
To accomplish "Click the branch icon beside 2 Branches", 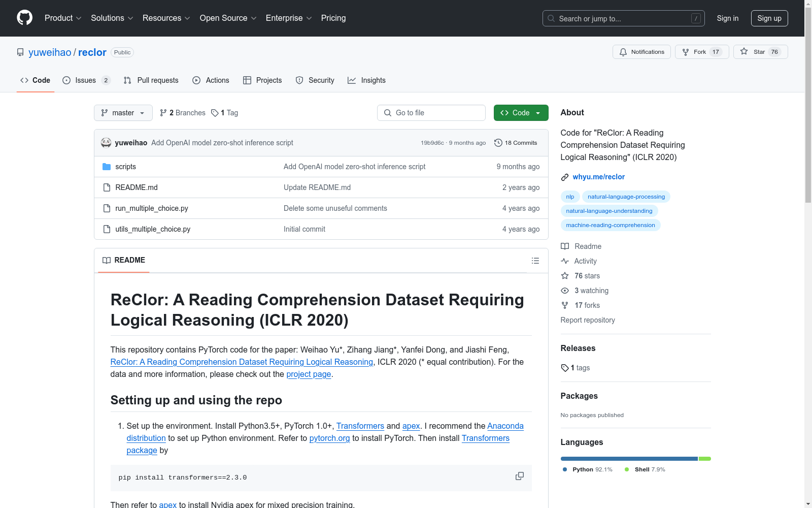I will [x=163, y=113].
